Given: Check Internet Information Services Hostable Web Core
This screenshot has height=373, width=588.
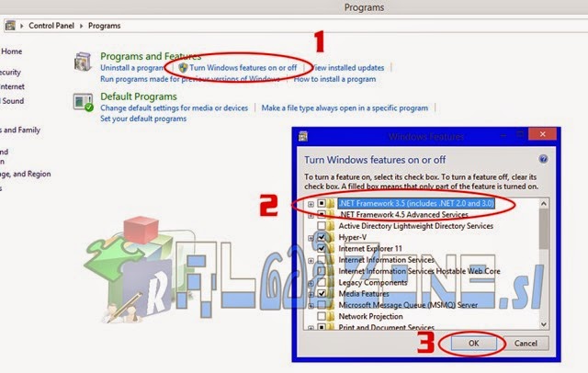Looking at the screenshot, I should click(x=322, y=271).
